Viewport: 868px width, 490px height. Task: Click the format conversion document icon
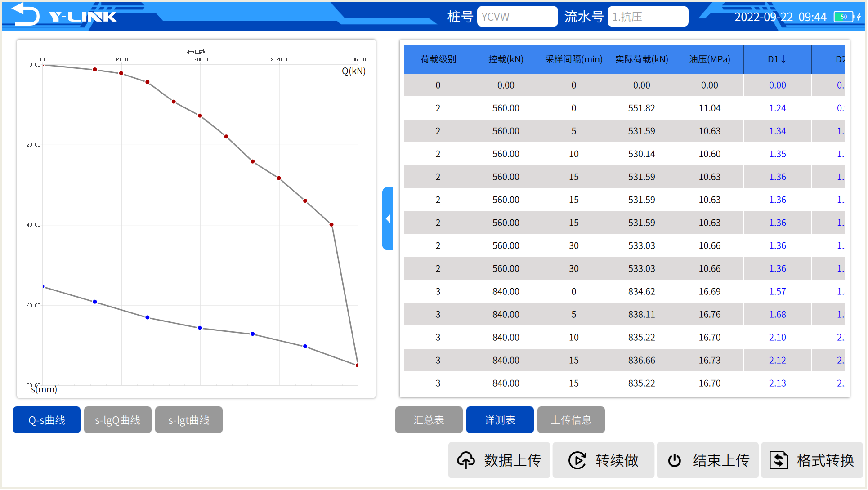[779, 460]
